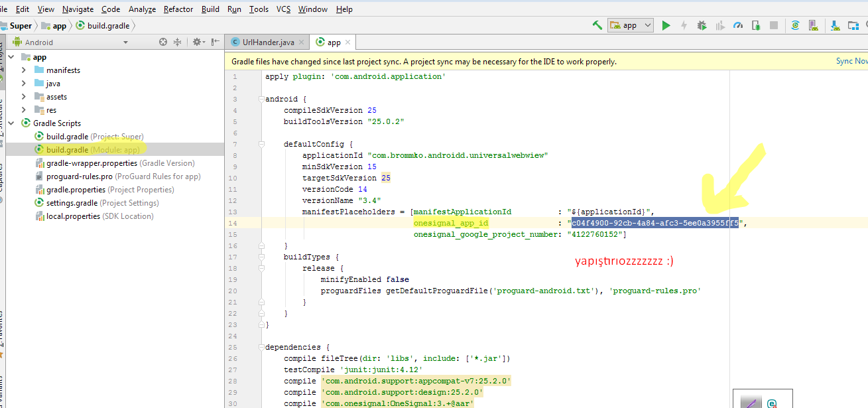
Task: Open the AVD Manager icon
Action: 813,25
